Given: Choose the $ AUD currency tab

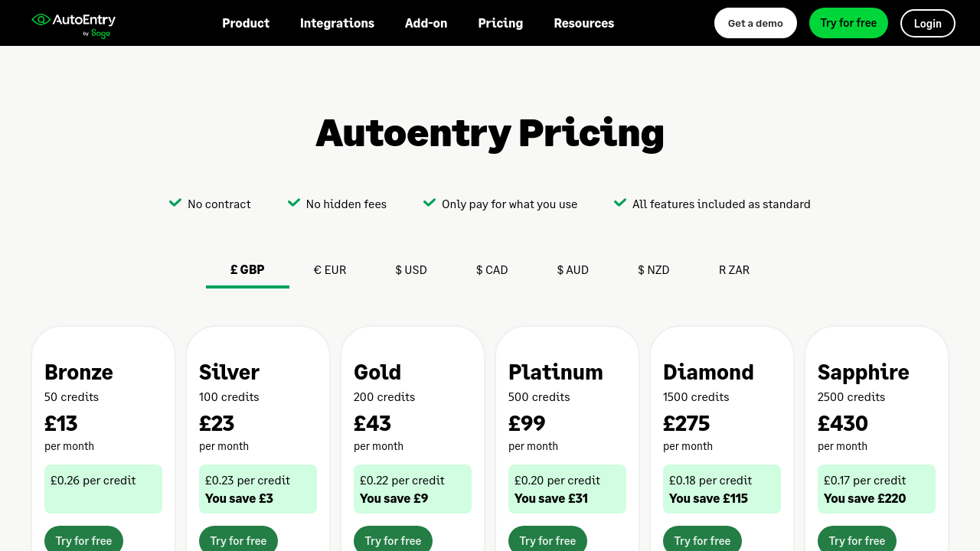Looking at the screenshot, I should click(573, 270).
